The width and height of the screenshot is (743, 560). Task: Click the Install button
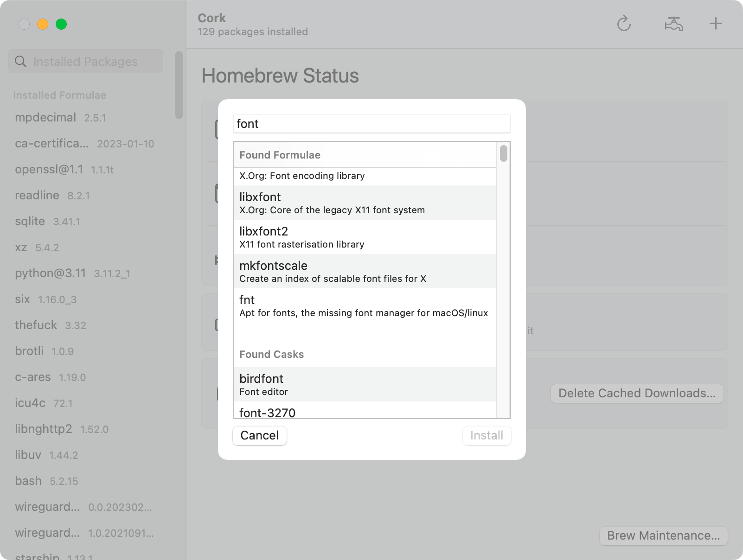tap(486, 435)
